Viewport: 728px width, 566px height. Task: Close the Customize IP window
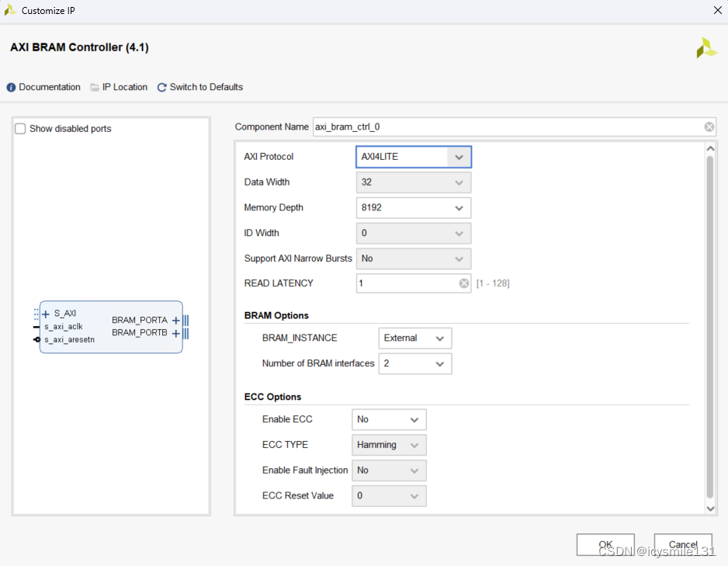click(717, 10)
